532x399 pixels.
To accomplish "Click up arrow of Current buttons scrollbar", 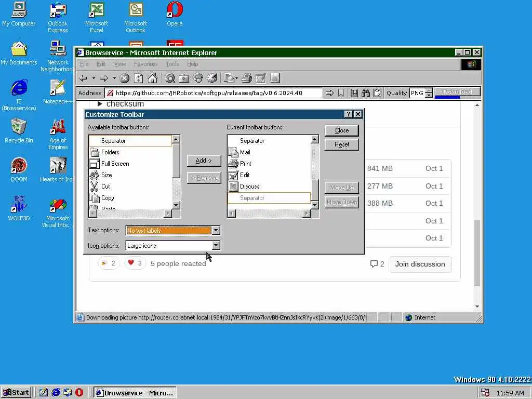I will tap(314, 139).
